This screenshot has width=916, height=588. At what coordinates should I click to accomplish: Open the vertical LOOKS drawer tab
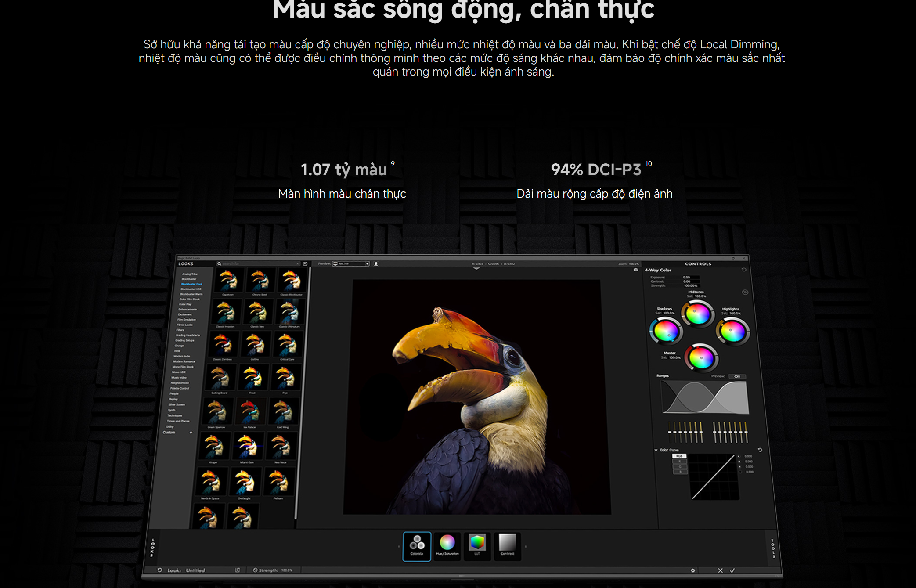click(153, 548)
